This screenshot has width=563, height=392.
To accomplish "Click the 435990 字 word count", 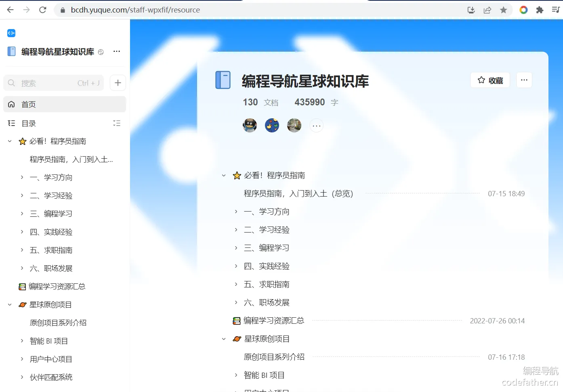I will pyautogui.click(x=316, y=102).
